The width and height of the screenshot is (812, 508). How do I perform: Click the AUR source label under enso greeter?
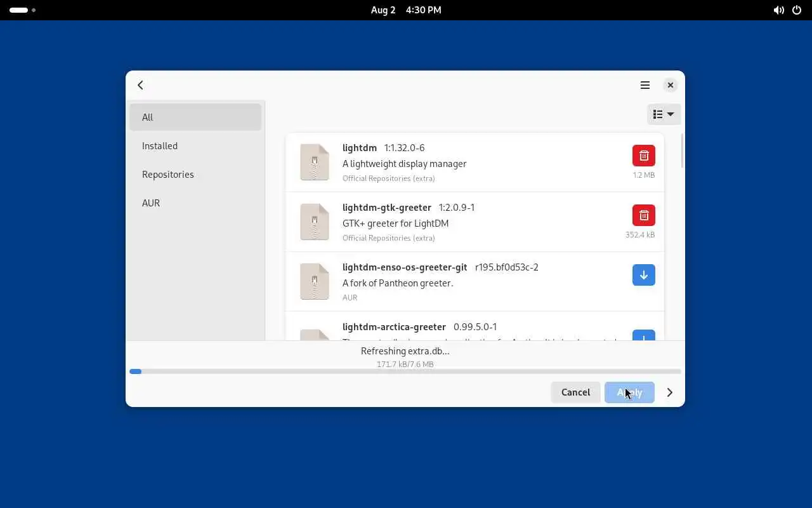click(350, 298)
